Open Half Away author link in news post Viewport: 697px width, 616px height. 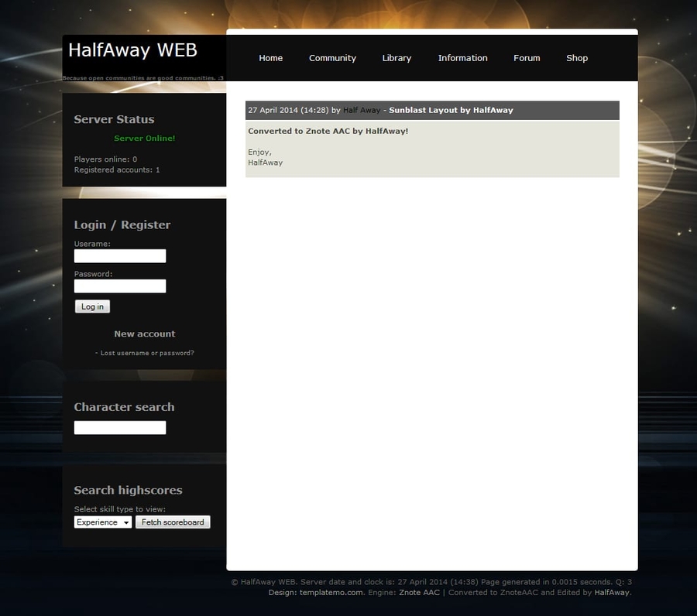(x=362, y=111)
